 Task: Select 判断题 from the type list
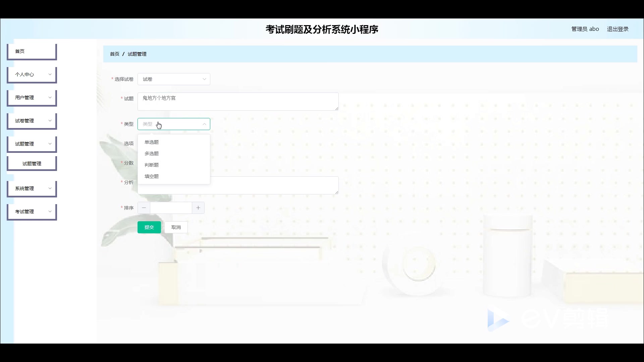152,165
